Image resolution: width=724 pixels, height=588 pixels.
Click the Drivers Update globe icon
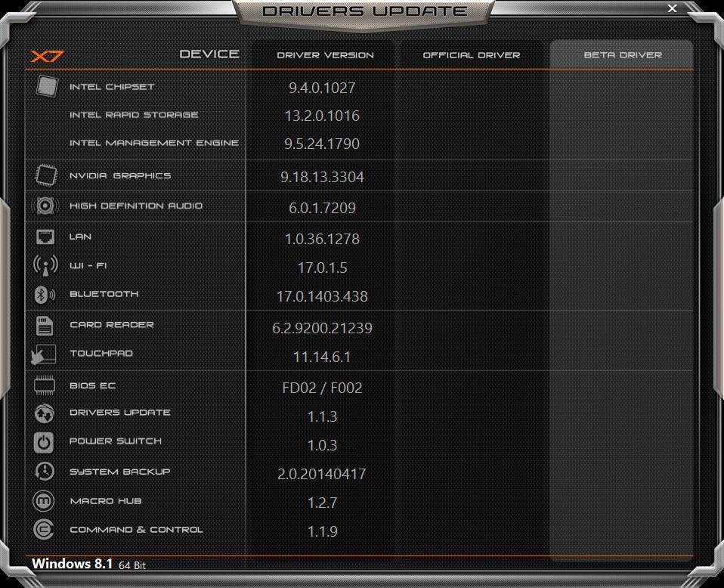45,413
